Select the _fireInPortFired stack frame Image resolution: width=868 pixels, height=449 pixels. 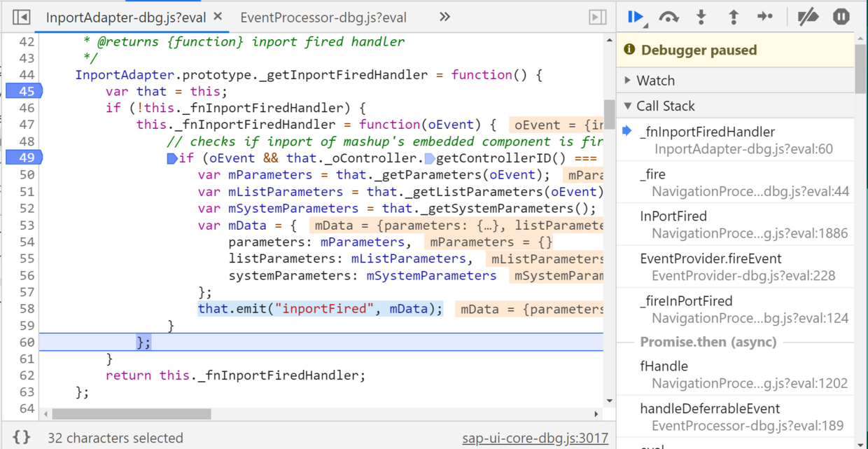tap(736, 310)
